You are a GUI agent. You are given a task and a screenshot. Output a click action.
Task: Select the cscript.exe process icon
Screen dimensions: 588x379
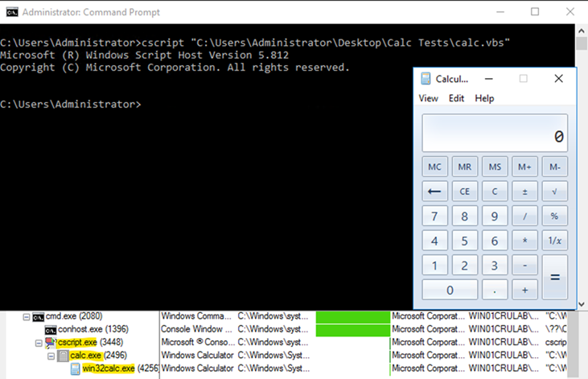(x=51, y=343)
